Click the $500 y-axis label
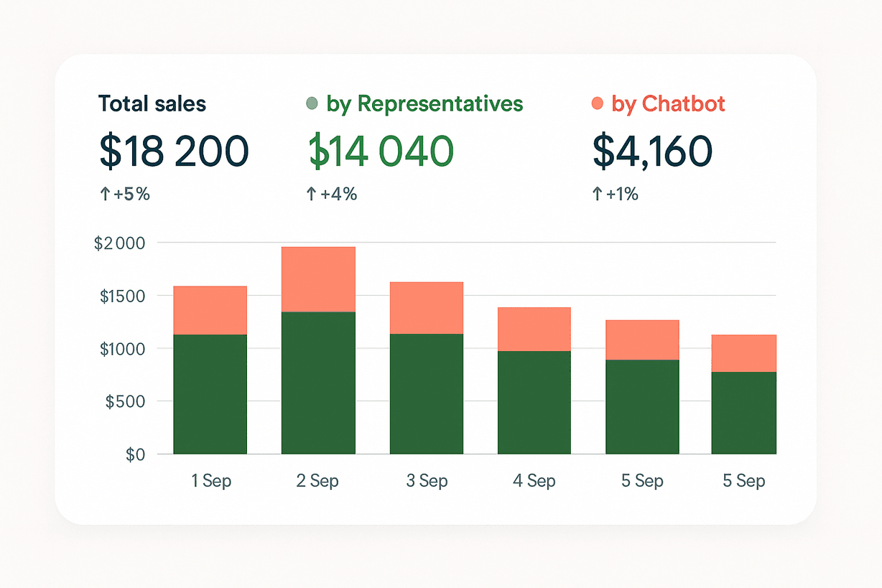The image size is (882, 588). [x=125, y=401]
